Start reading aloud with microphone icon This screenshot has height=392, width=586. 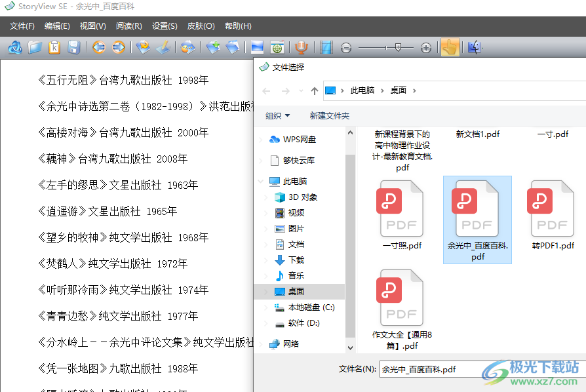(x=301, y=47)
